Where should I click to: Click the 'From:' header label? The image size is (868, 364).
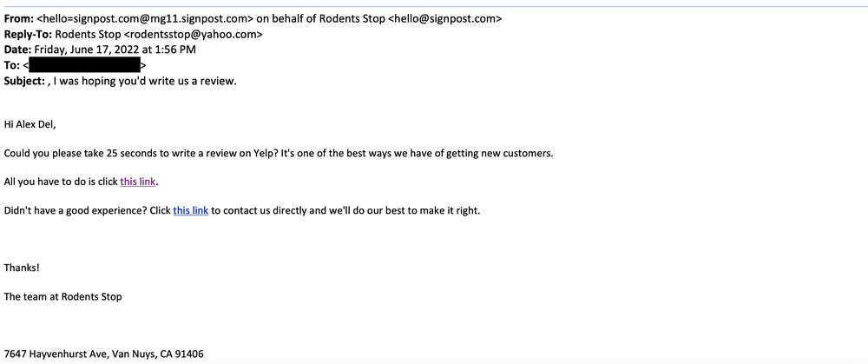click(x=19, y=18)
